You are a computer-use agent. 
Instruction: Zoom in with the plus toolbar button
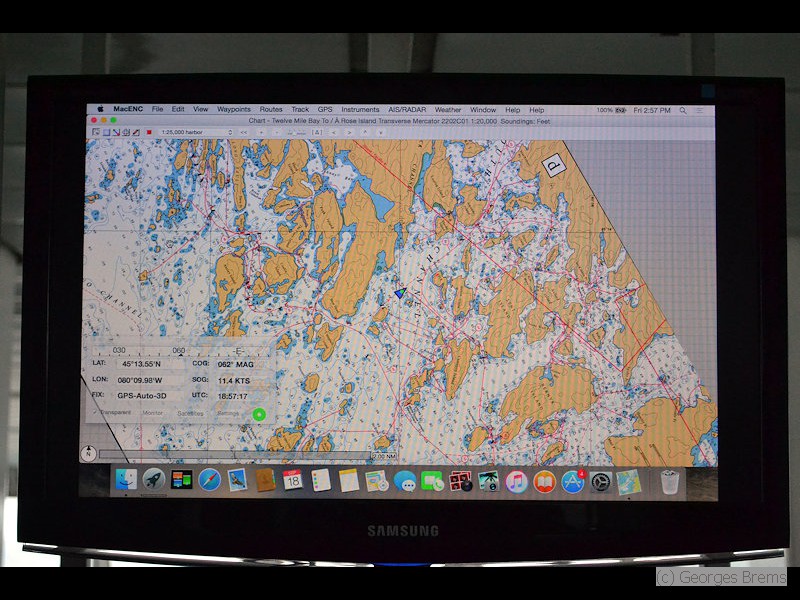[261, 133]
